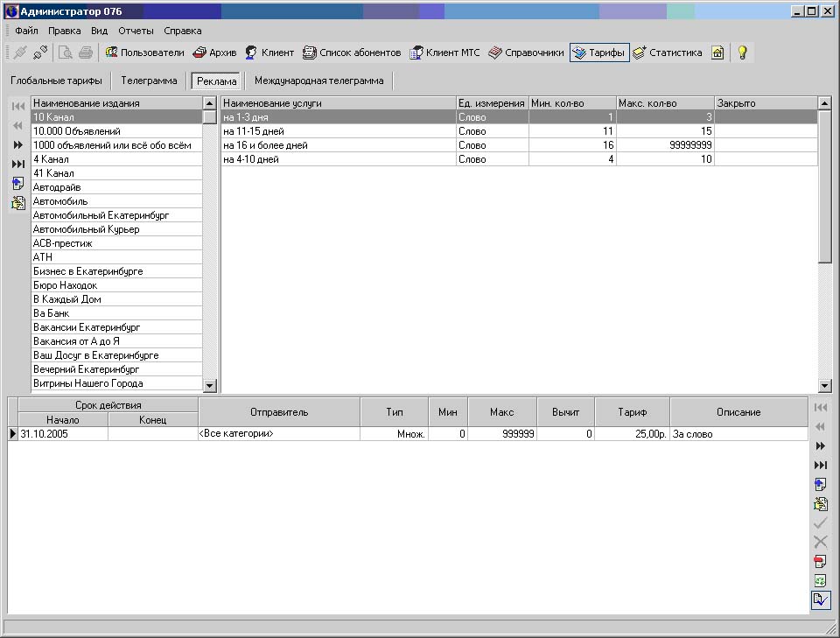Select Автомобильный Курьер in the publications list
The image size is (840, 638).
pyautogui.click(x=86, y=229)
